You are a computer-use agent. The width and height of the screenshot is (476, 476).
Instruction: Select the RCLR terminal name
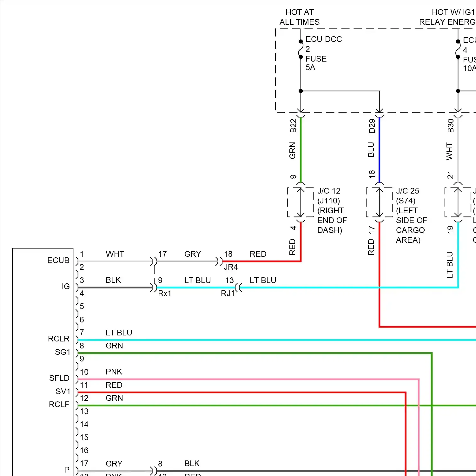58,339
